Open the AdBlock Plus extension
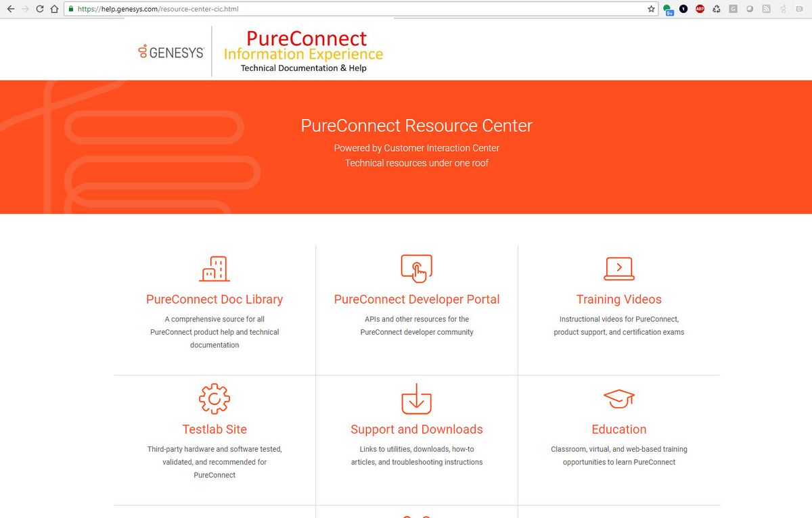 pos(700,9)
